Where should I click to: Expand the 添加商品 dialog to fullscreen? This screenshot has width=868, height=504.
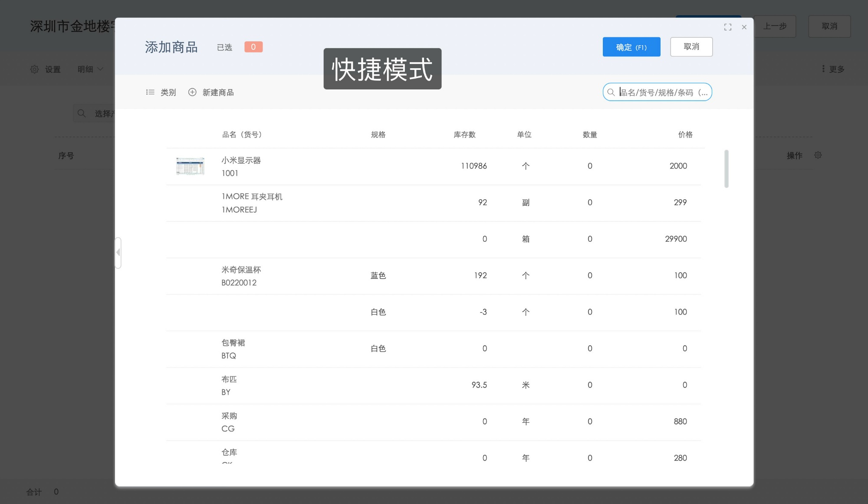(x=728, y=27)
